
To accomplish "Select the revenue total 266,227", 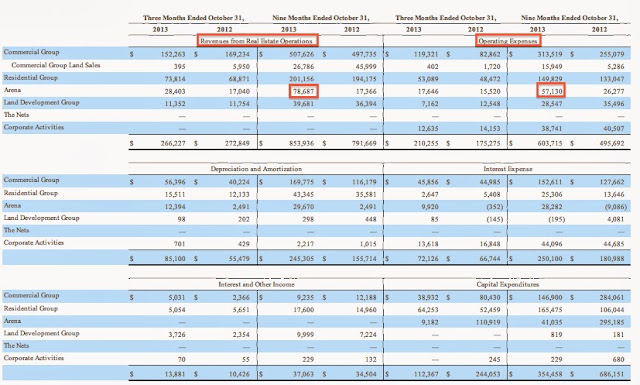I will click(173, 143).
